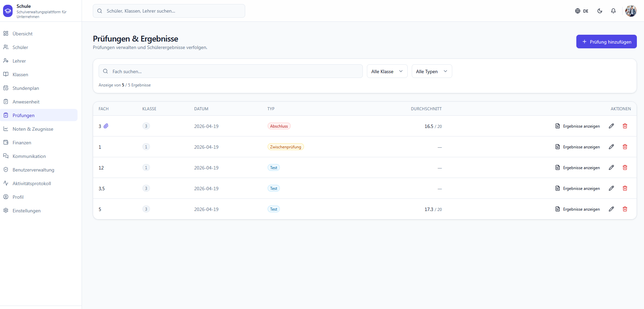Click the Schule graduation cap logo

[8, 11]
